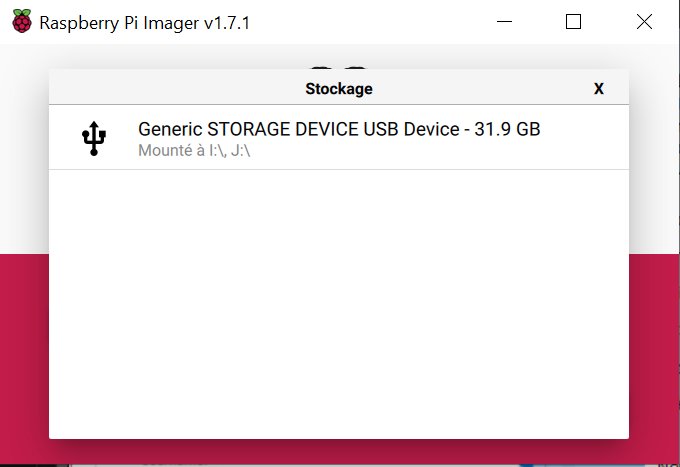Screen dimensions: 680x467
Task: Click the crimson background right of the dialog
Action: (654, 358)
